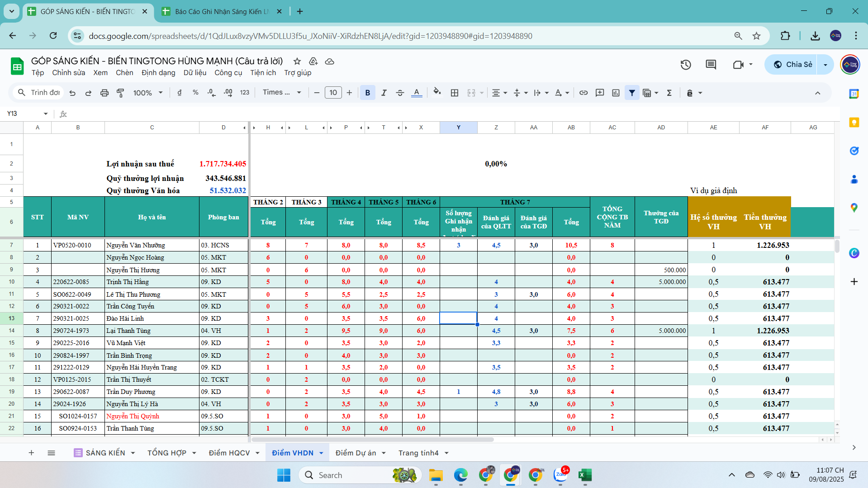This screenshot has height=488, width=868.
Task: Open the fill color picker
Action: [436, 93]
